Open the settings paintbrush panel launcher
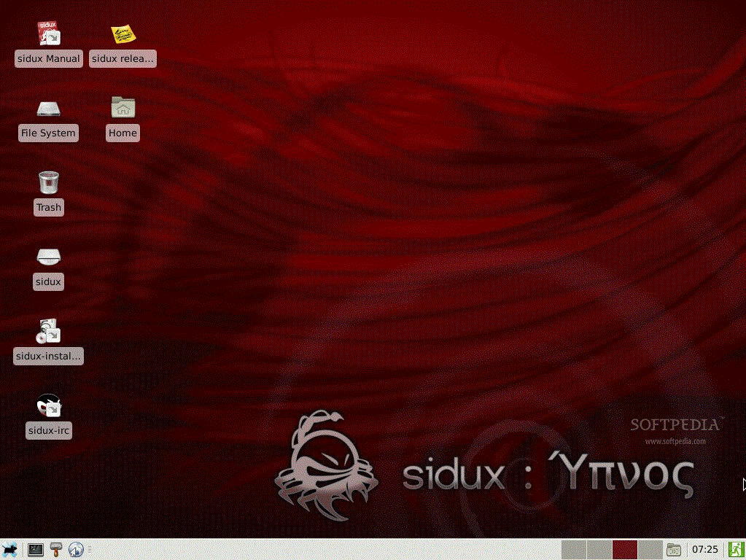Image resolution: width=746 pixels, height=560 pixels. pyautogui.click(x=56, y=550)
